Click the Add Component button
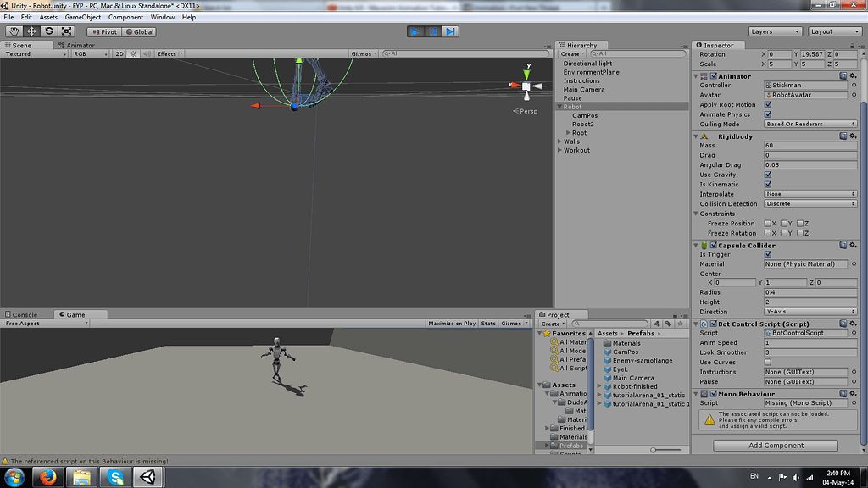This screenshot has height=488, width=868. (x=774, y=445)
